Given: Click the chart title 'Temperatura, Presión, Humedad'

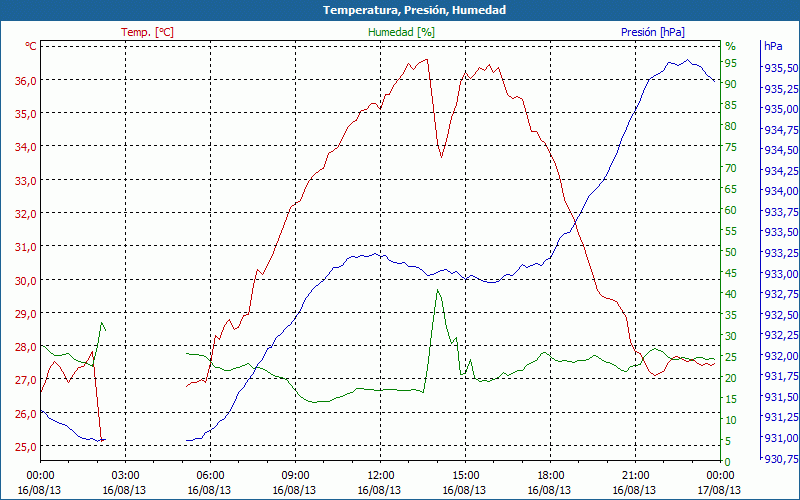Looking at the screenshot, I should (x=414, y=10).
